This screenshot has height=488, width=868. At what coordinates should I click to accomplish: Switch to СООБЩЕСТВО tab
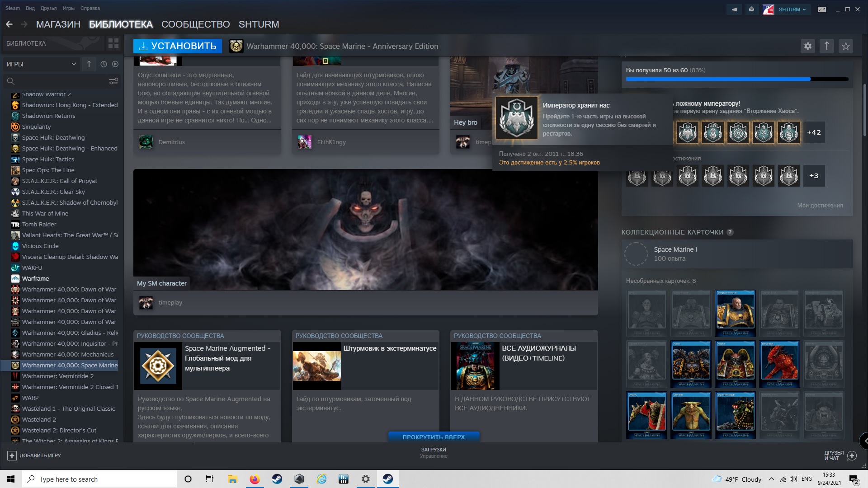pyautogui.click(x=196, y=24)
